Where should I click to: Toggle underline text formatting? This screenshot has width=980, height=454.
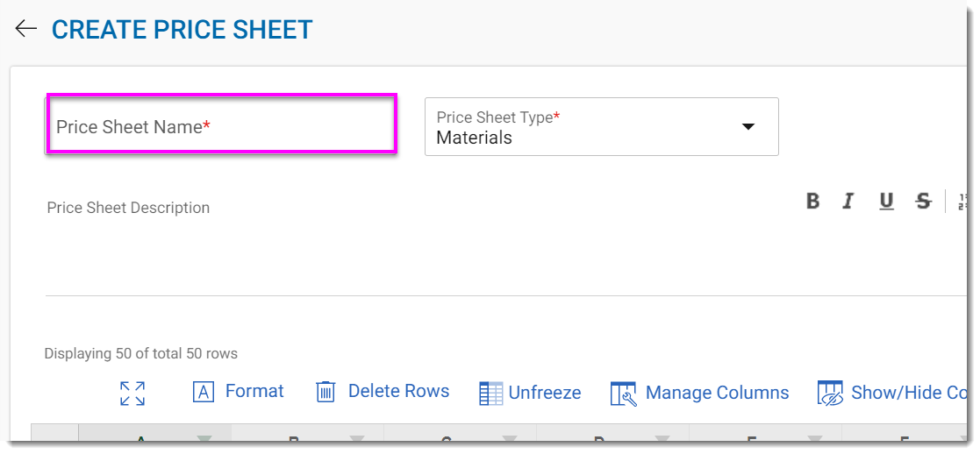(x=886, y=202)
